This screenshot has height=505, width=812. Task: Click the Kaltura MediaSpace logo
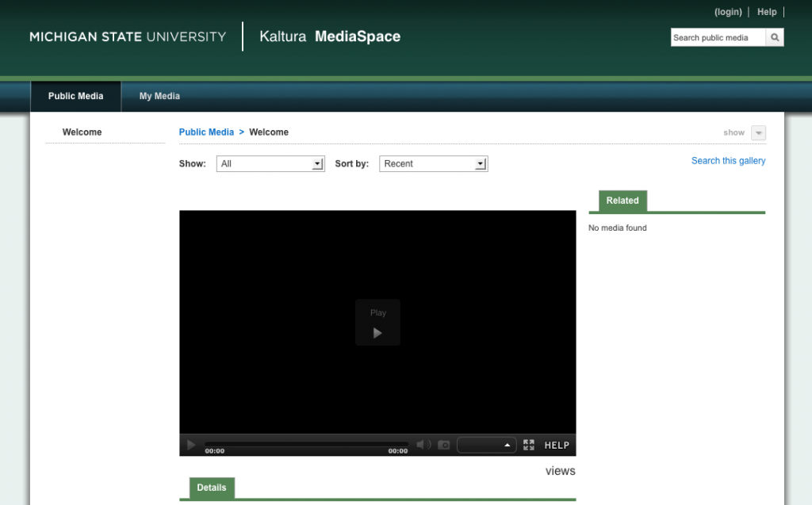pyautogui.click(x=328, y=36)
